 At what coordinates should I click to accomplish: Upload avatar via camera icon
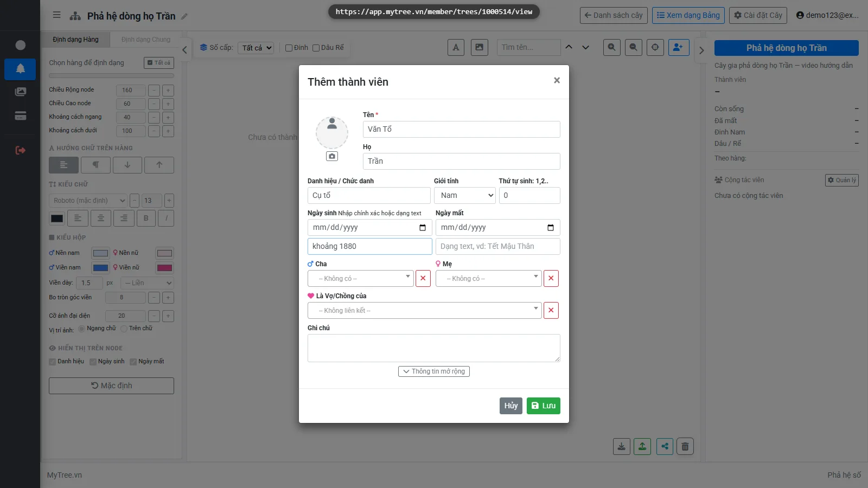332,156
